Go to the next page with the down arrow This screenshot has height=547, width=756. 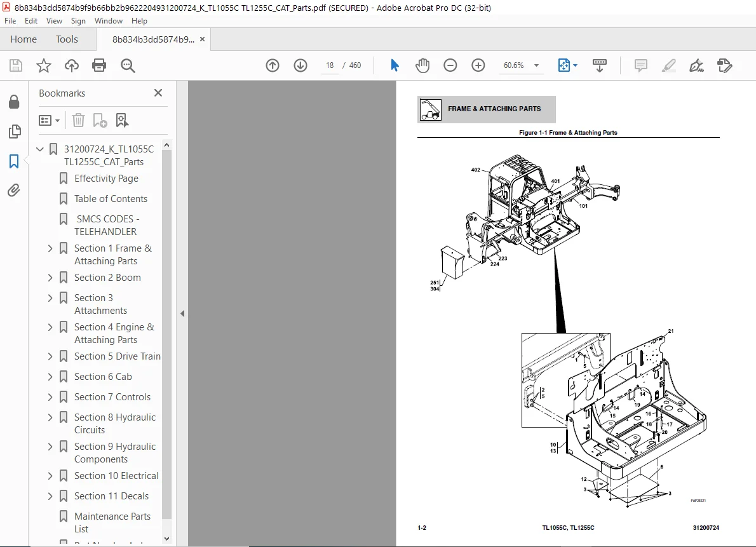pyautogui.click(x=300, y=65)
